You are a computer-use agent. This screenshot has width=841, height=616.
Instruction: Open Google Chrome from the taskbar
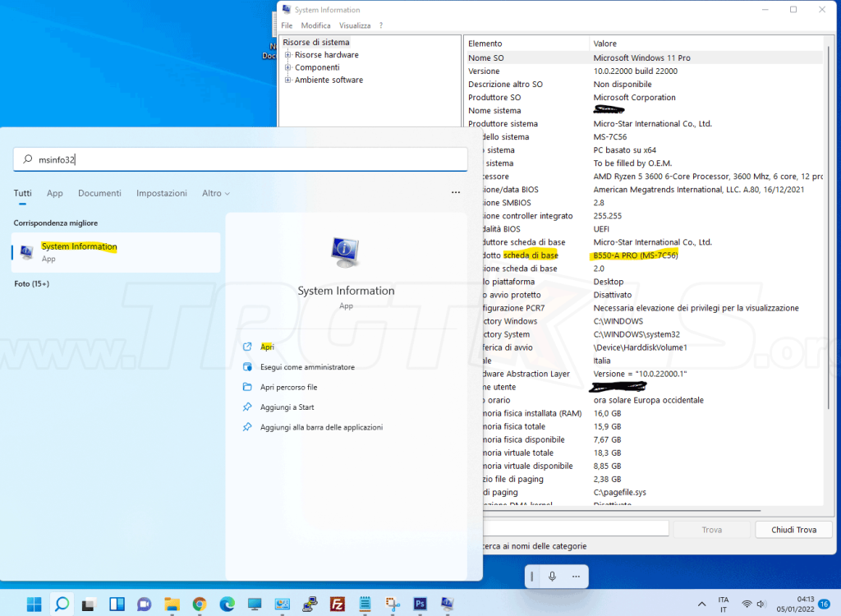tap(200, 605)
